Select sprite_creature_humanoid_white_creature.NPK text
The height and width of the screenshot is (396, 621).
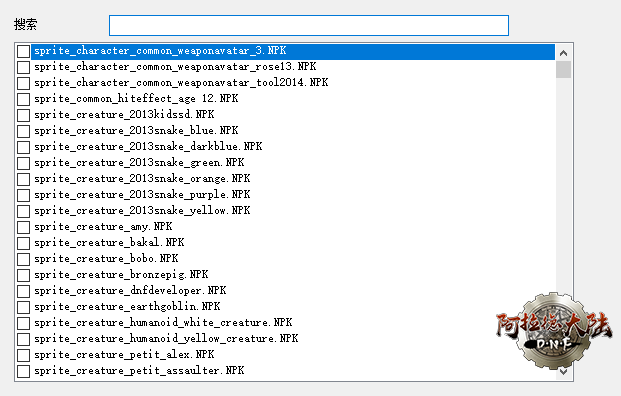point(163,322)
